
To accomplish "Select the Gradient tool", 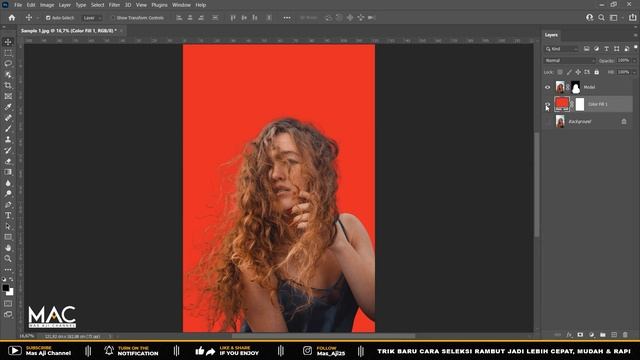I will (x=8, y=172).
